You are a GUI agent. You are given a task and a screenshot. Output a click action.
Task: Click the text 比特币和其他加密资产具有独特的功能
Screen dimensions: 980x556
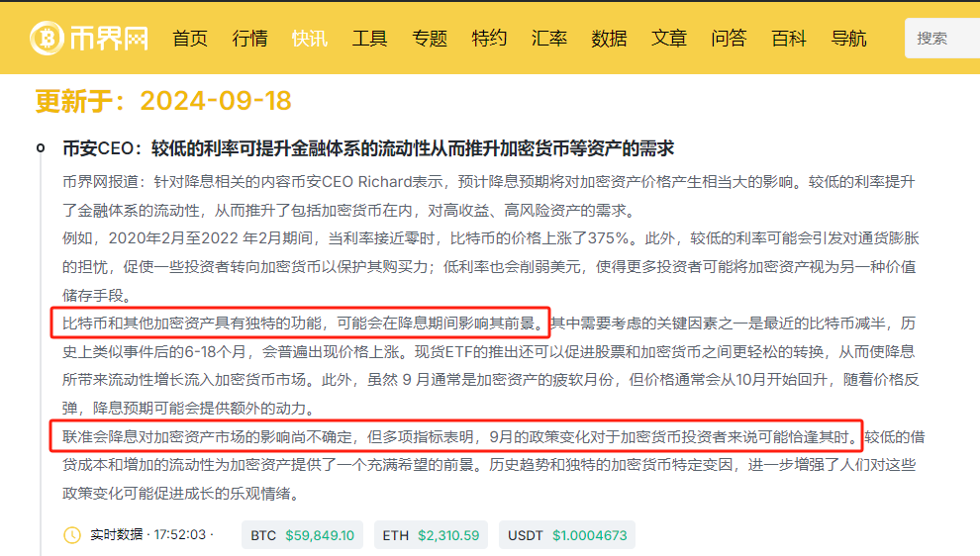coord(192,323)
